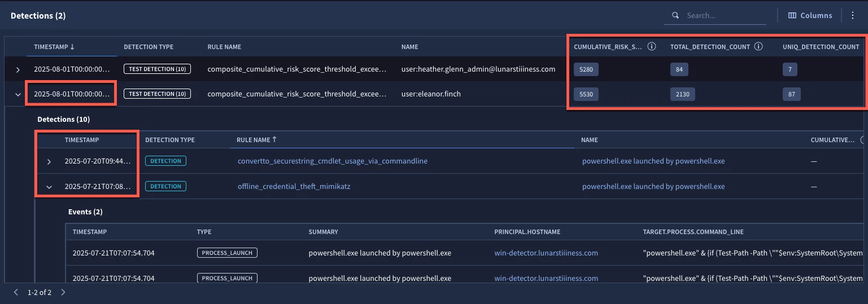Screen dimensions: 868x304
Task: Collapse the offline_credential_theft_mimikatz row
Action: (x=49, y=187)
